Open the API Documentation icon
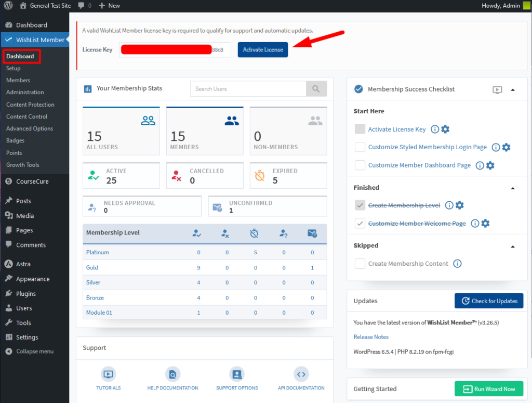Screen dimensions: 532x403 pos(301,374)
